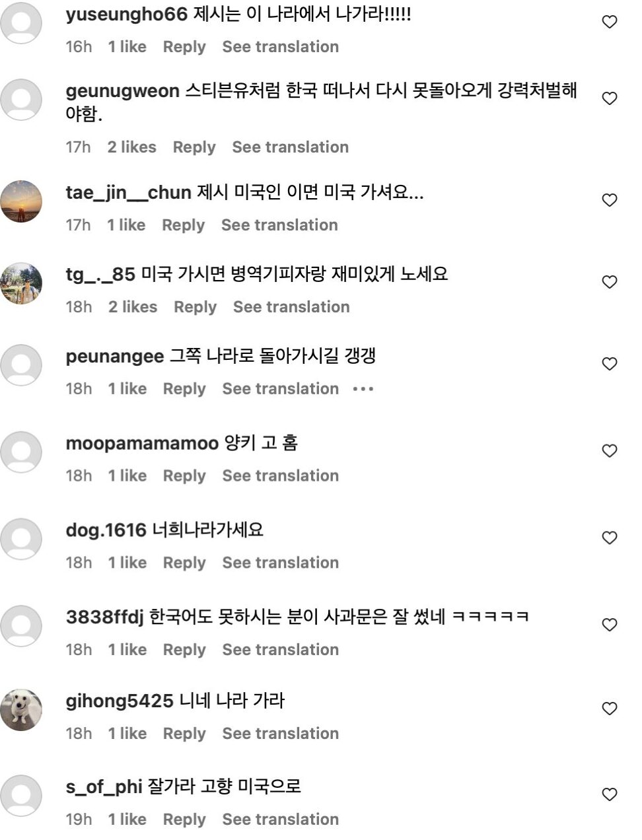Open gihong5425's white dog avatar
Viewport: 642px width, 840px height.
click(x=21, y=710)
